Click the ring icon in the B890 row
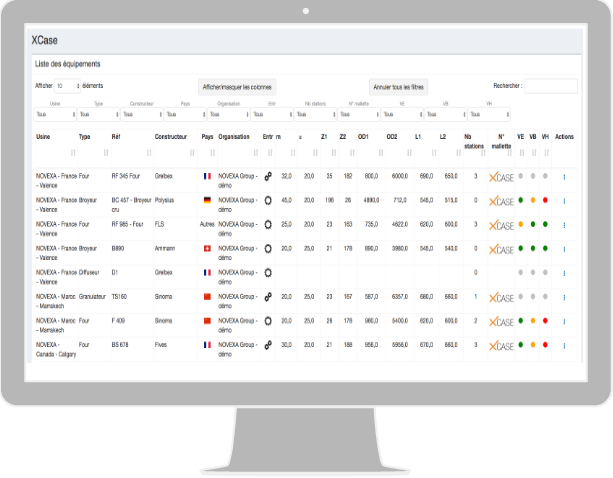 tap(267, 247)
